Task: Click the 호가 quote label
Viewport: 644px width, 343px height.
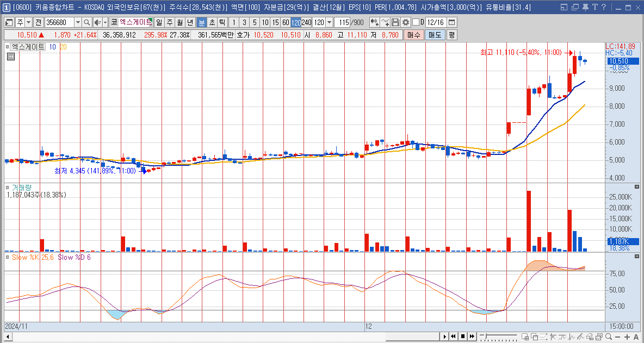Action: click(x=243, y=35)
